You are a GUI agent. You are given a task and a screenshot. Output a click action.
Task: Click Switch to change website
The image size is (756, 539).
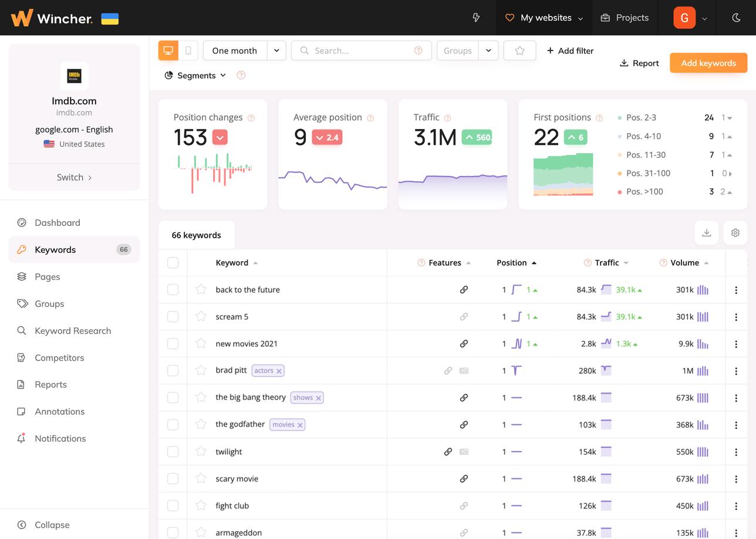click(74, 177)
